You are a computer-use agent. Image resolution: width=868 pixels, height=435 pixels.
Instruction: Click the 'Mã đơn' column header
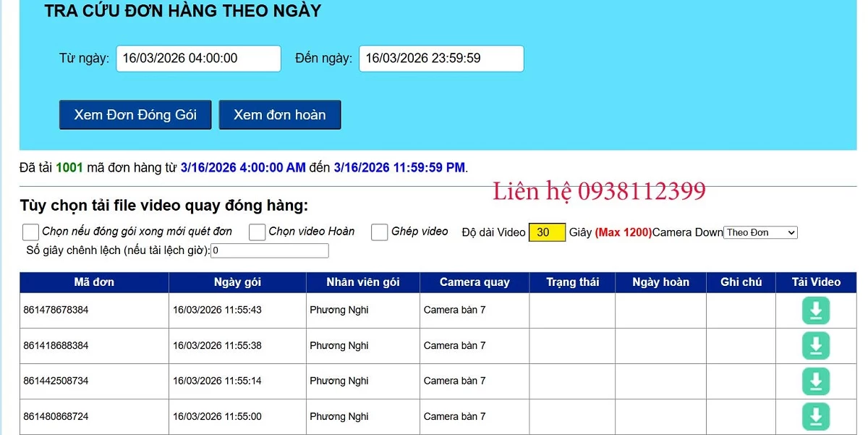point(94,282)
